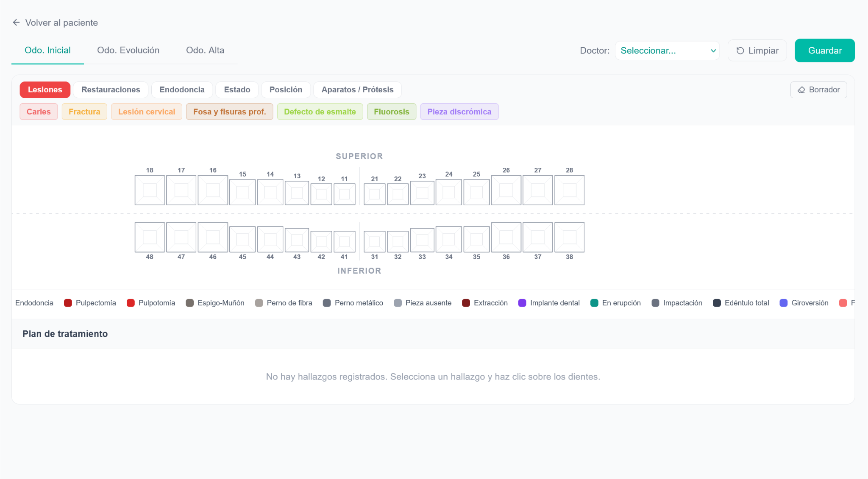This screenshot has height=479, width=868.
Task: Click tooth 23 diagram
Action: 422,193
